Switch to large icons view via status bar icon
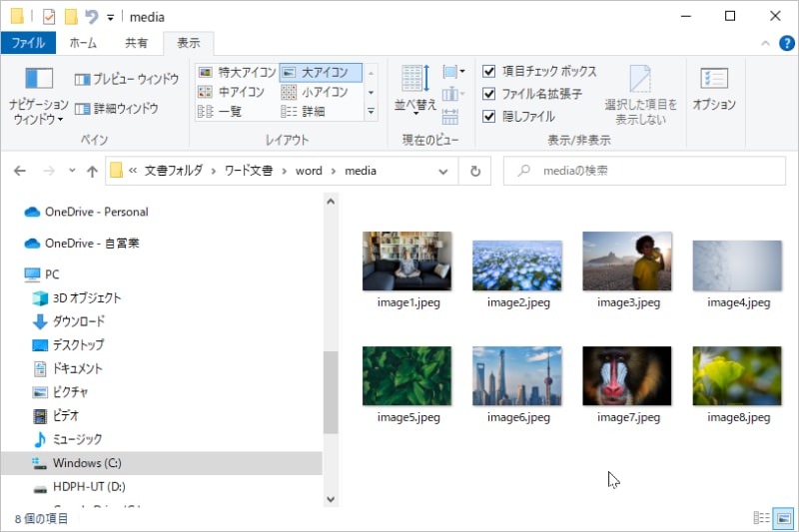Screen dimensions: 799x532 pos(783,518)
